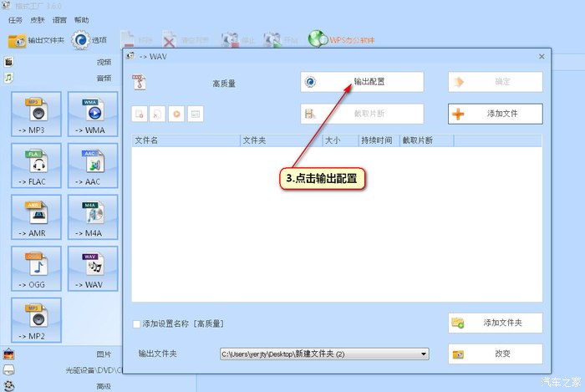Select the -> MP2 conversion icon
The height and width of the screenshot is (392, 585).
[36, 320]
